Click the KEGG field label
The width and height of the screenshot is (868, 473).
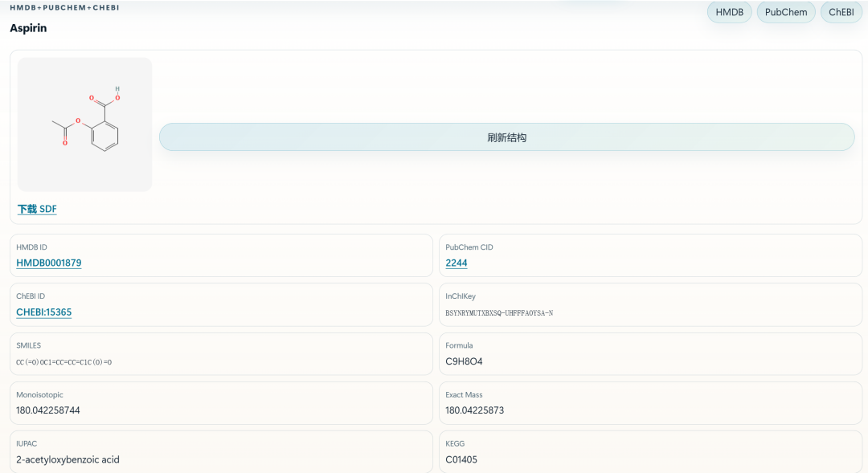[454, 443]
